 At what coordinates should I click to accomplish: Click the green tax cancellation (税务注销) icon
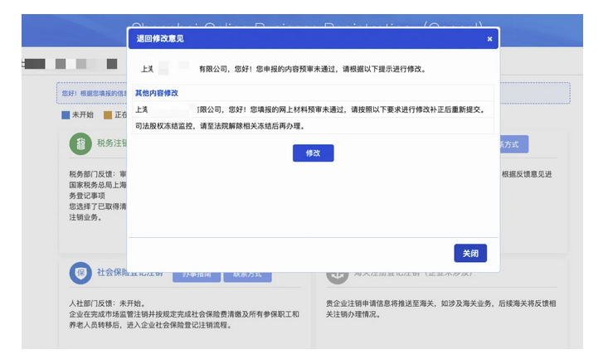pos(80,144)
